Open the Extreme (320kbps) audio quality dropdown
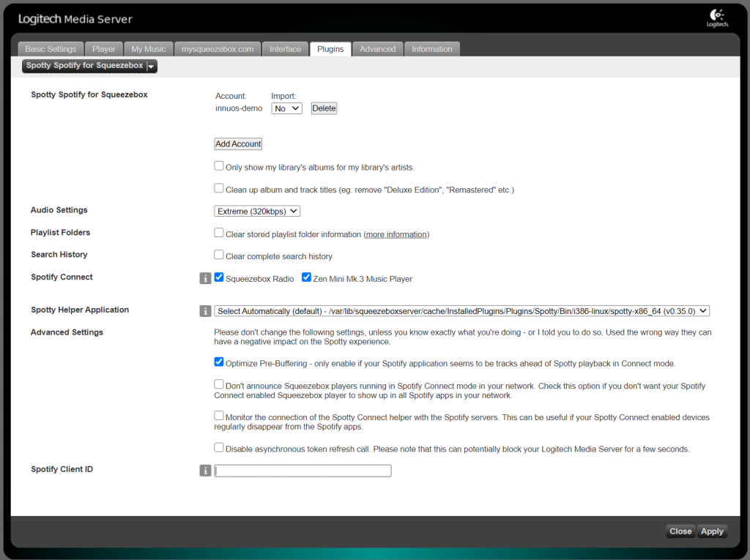This screenshot has height=560, width=750. click(x=257, y=212)
